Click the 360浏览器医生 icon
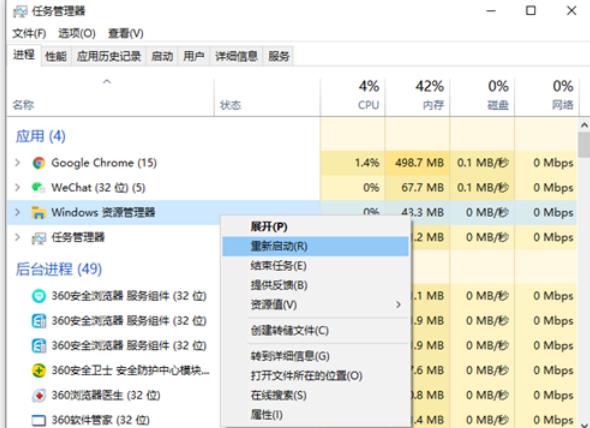The height and width of the screenshot is (428, 590). (39, 395)
